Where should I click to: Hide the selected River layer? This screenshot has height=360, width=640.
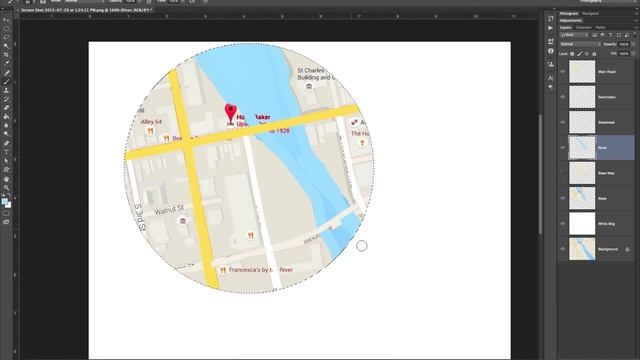pos(563,148)
